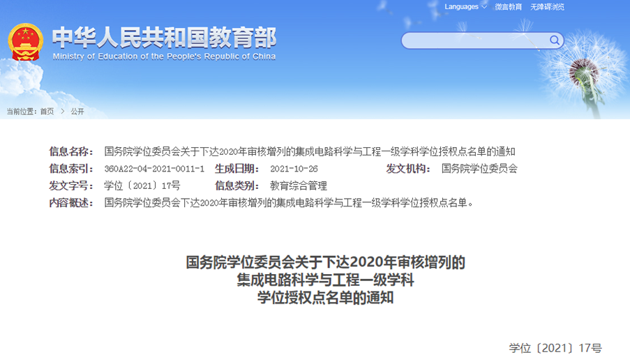Click the national emblem logo
The image size is (630, 364).
[25, 42]
